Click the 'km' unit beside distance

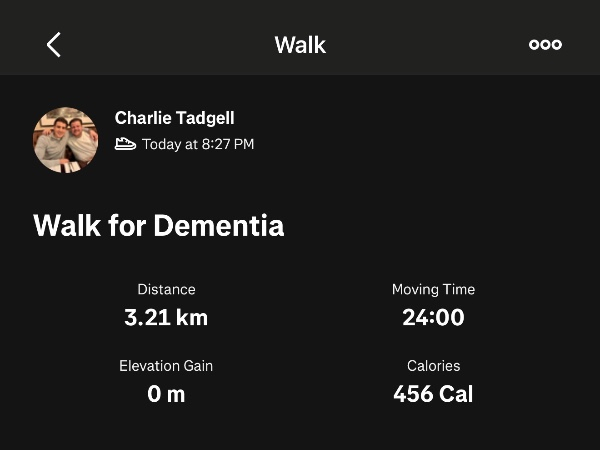(191, 318)
